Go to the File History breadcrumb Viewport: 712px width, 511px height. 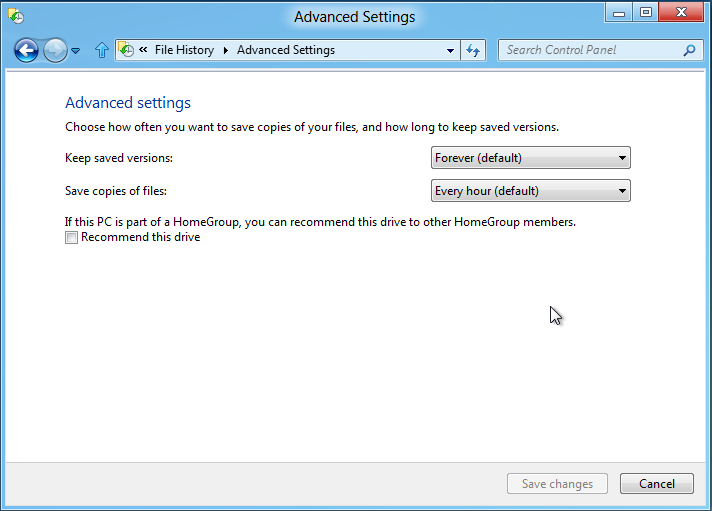(x=184, y=50)
